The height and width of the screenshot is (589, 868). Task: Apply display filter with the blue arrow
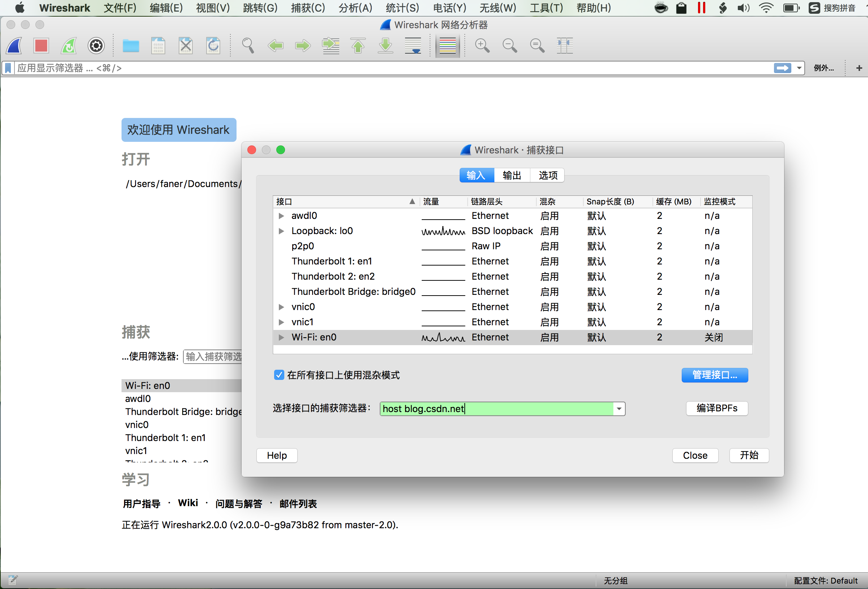click(782, 68)
